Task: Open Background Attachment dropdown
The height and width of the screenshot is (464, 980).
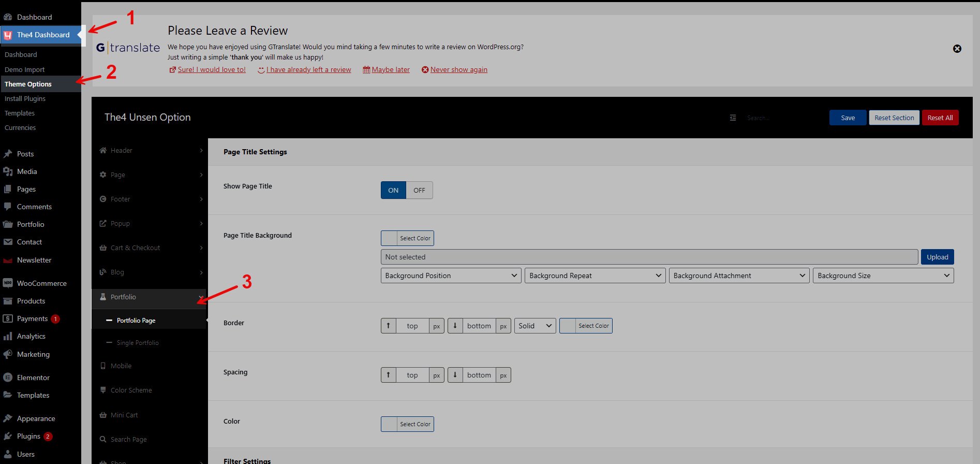Action: pos(739,275)
